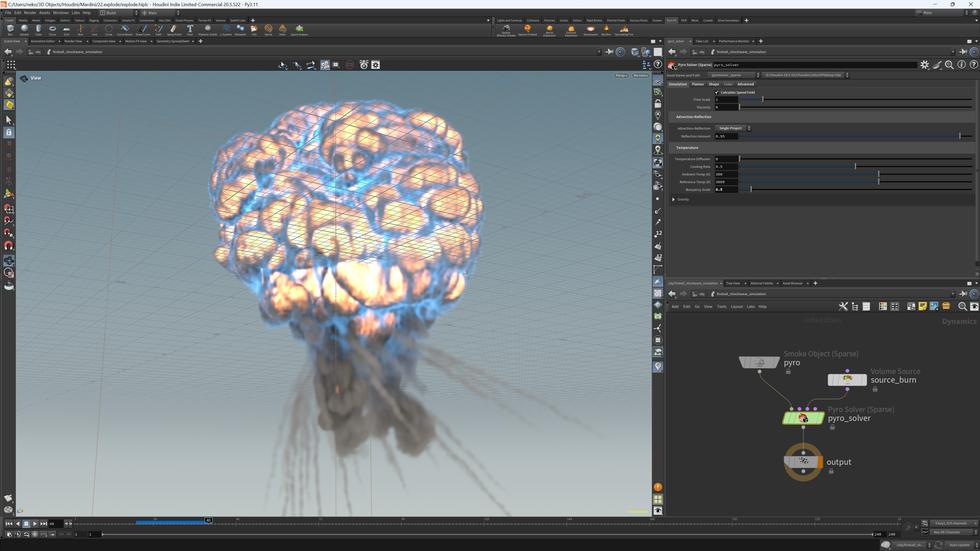Click the Sparse Fireball shelf tool
Screen dimensions: 980x551
527,30
